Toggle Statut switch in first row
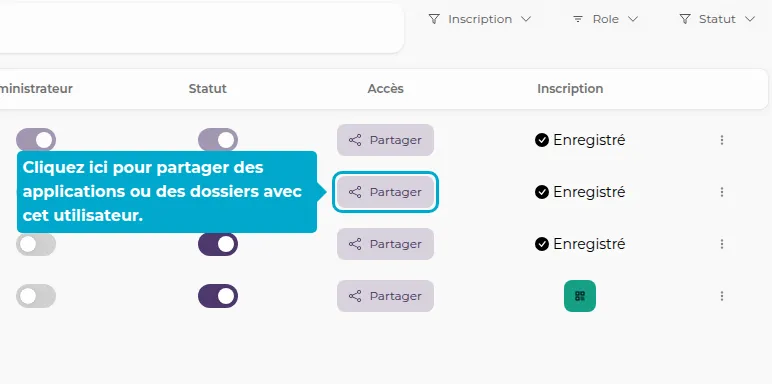772x384 pixels. tap(218, 140)
